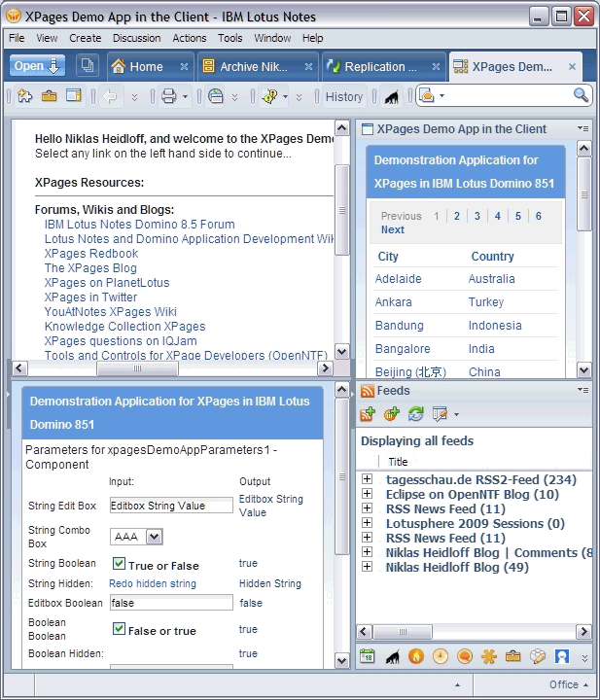Screen dimensions: 600x700
Task: Click inside the toolbar search field
Action: 509,96
